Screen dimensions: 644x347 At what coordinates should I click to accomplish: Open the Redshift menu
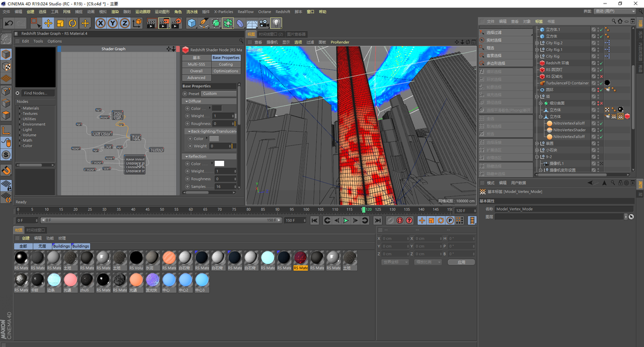click(283, 12)
